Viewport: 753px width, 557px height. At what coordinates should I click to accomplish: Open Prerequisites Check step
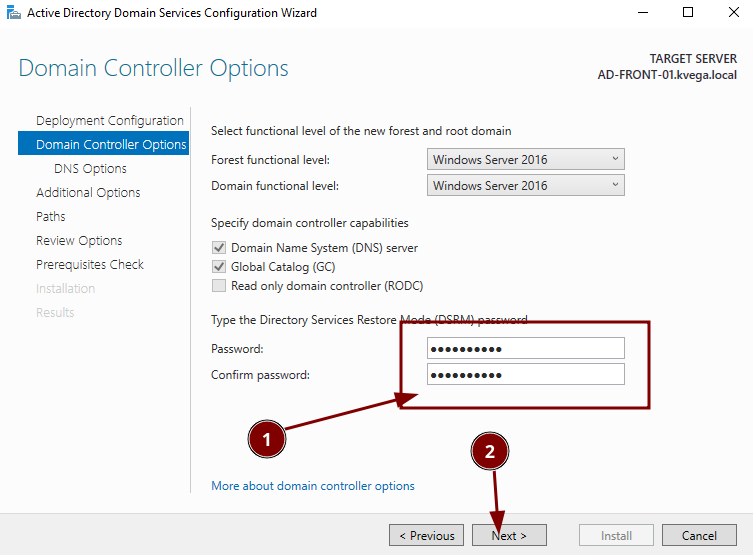(x=90, y=265)
